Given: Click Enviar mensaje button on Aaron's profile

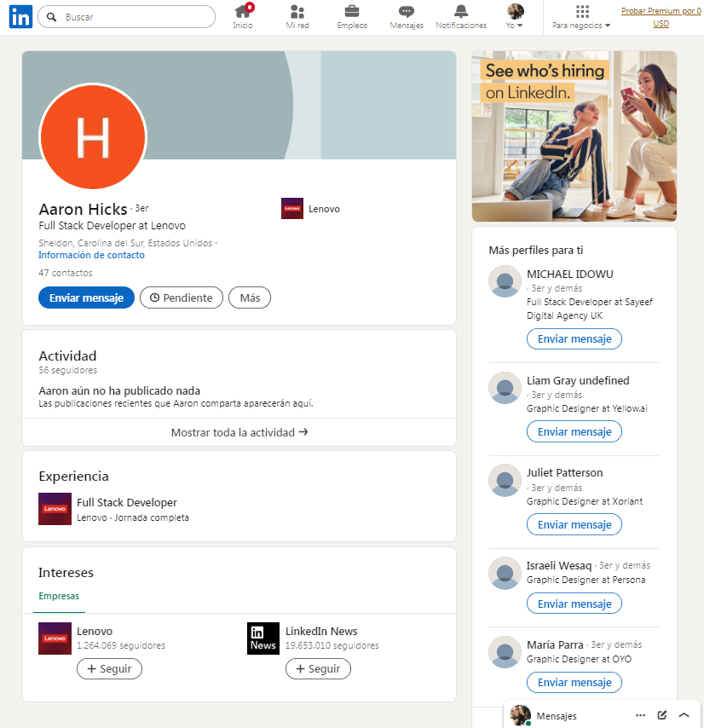Looking at the screenshot, I should 86,298.
